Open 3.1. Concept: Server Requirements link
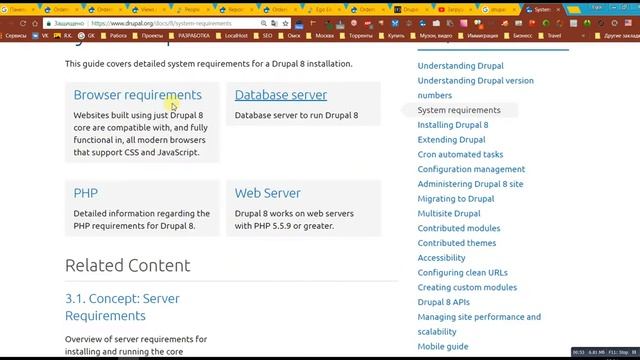 click(122, 307)
